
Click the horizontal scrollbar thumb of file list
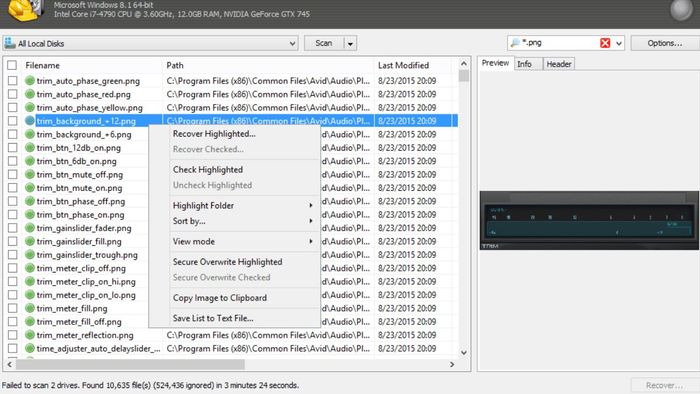pos(130,365)
